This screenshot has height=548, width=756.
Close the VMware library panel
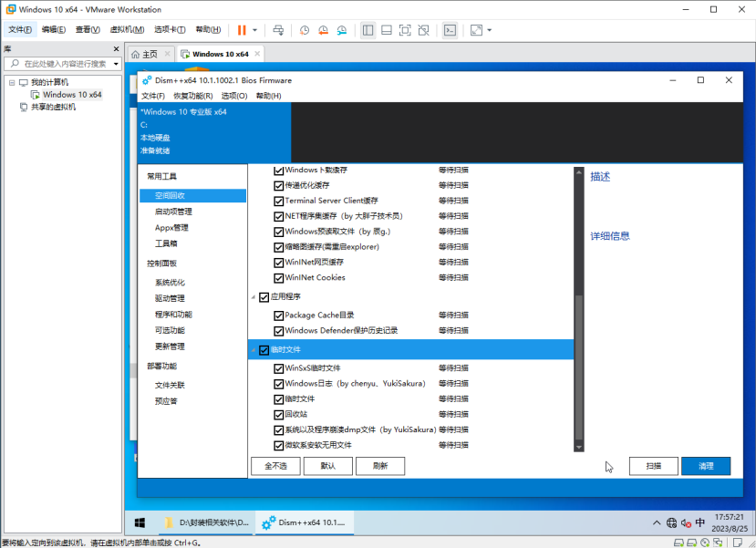tap(116, 48)
